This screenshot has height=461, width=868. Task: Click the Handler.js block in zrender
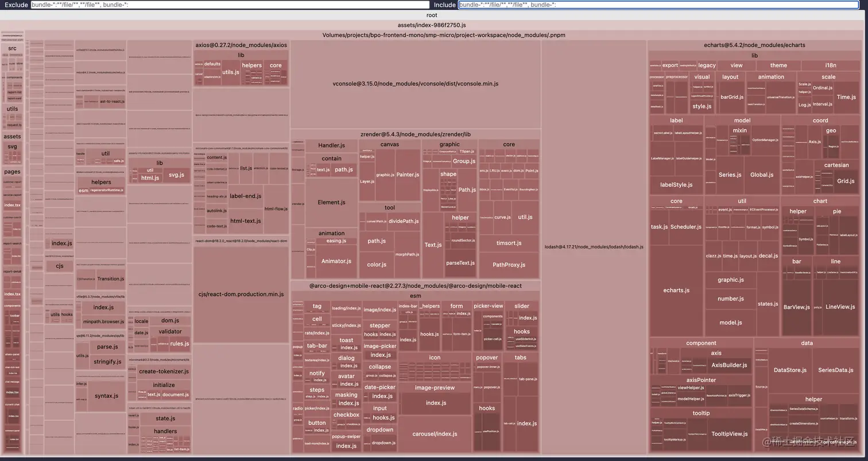[331, 146]
